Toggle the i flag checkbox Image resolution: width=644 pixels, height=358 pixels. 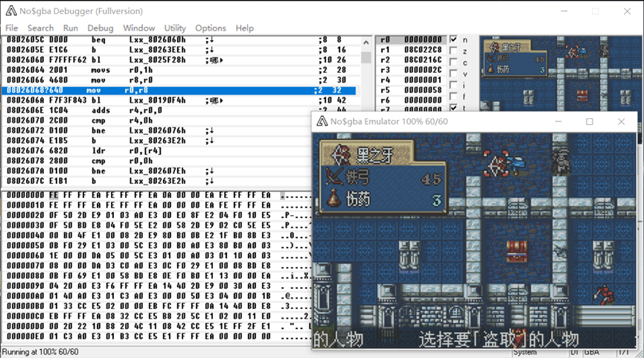453,85
